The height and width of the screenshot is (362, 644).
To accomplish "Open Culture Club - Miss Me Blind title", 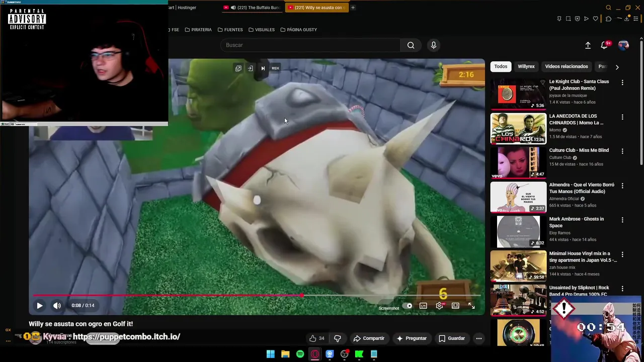I will [579, 150].
